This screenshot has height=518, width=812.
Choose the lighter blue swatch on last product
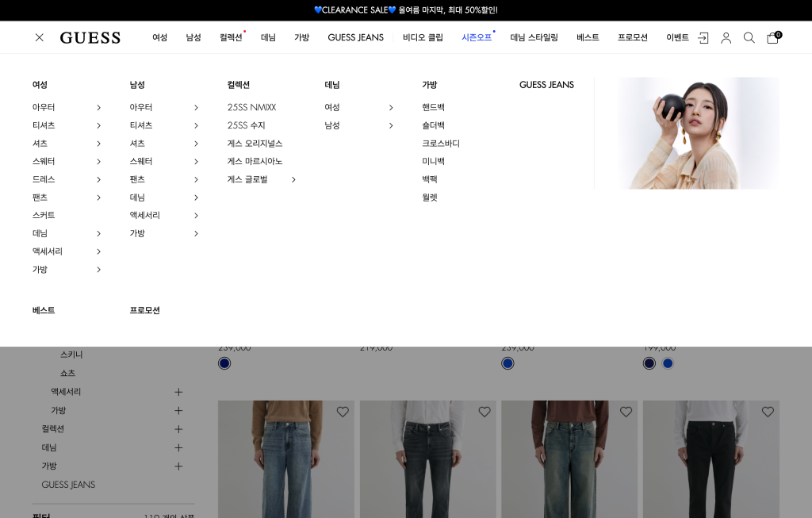pyautogui.click(x=668, y=363)
